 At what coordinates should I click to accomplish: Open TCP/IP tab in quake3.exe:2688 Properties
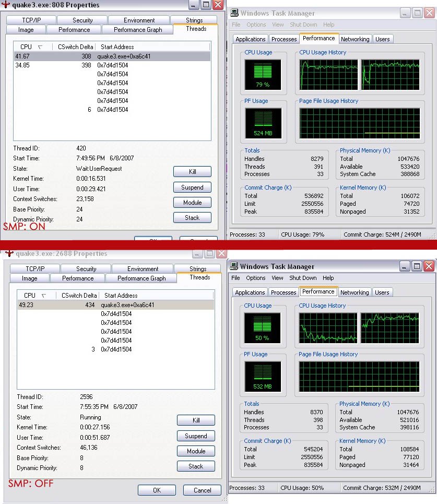click(35, 268)
